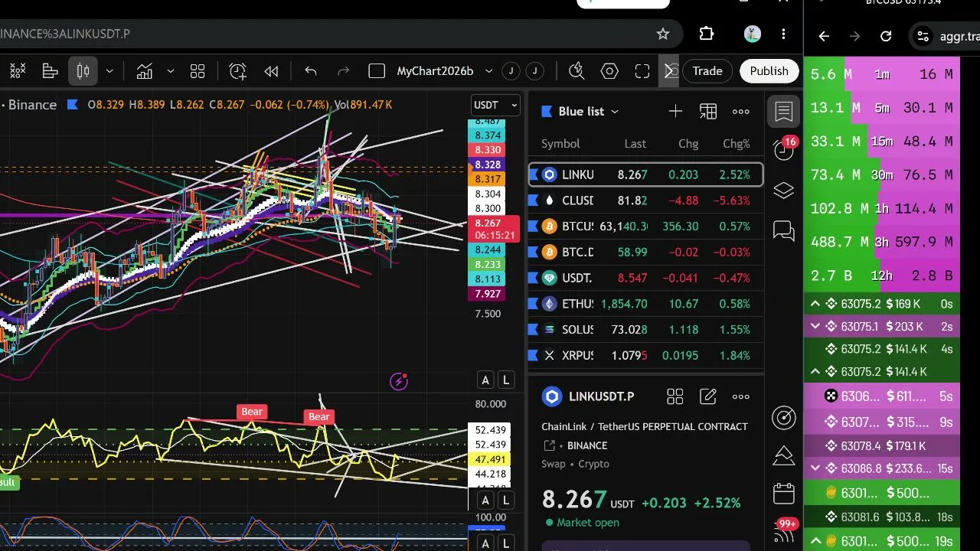
Task: Toggle the blue flag beside Binance chart title
Action: 73,104
